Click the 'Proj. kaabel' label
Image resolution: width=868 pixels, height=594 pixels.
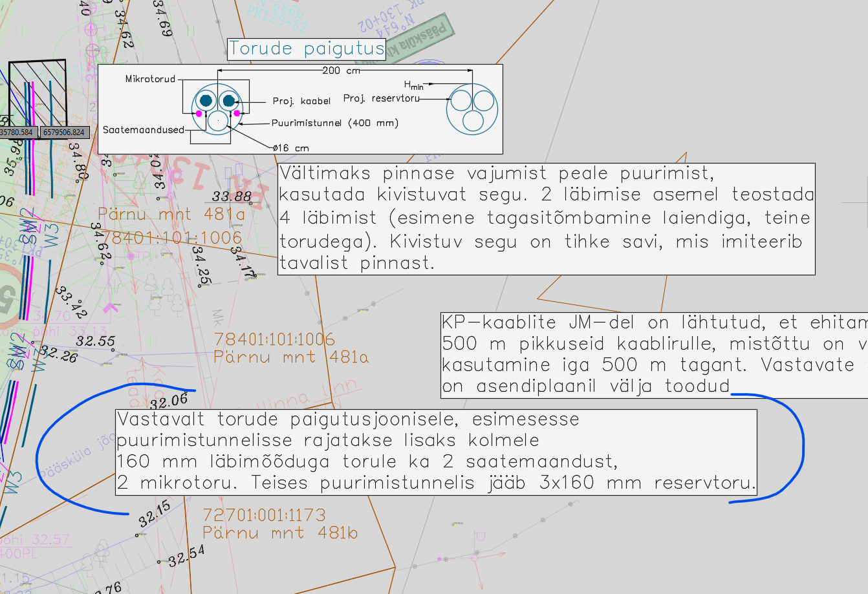click(x=301, y=101)
